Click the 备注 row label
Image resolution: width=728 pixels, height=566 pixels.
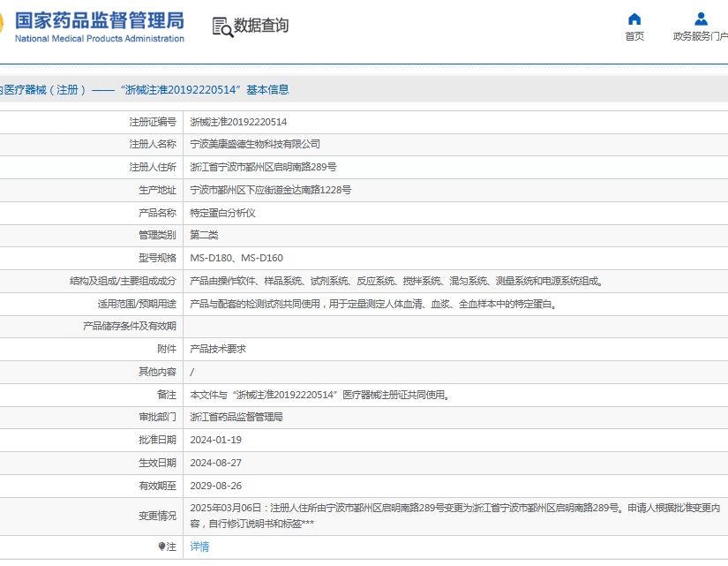pos(167,395)
